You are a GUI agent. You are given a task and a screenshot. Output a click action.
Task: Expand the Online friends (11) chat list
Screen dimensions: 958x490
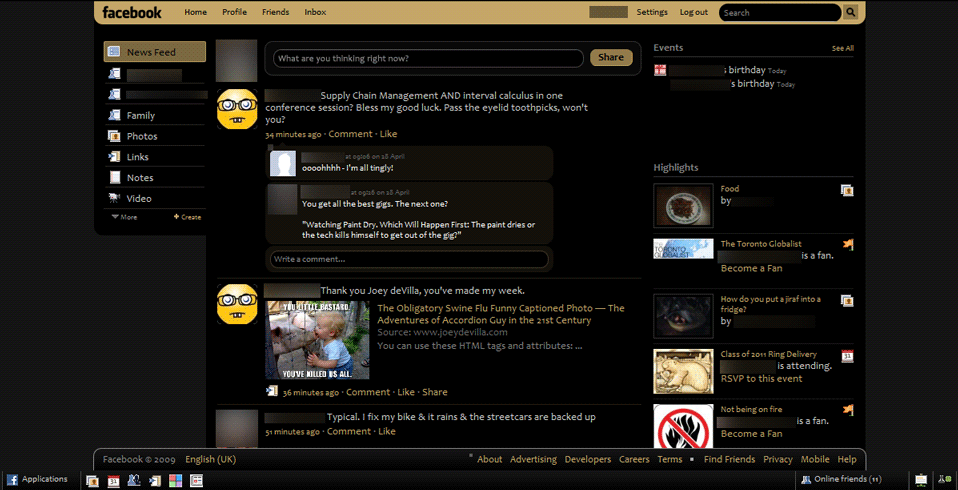point(843,480)
